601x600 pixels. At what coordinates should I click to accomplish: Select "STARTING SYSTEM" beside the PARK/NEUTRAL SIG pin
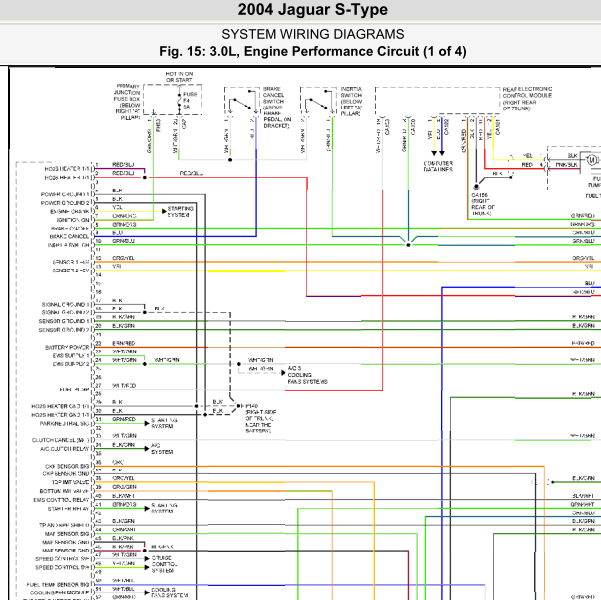pyautogui.click(x=164, y=423)
